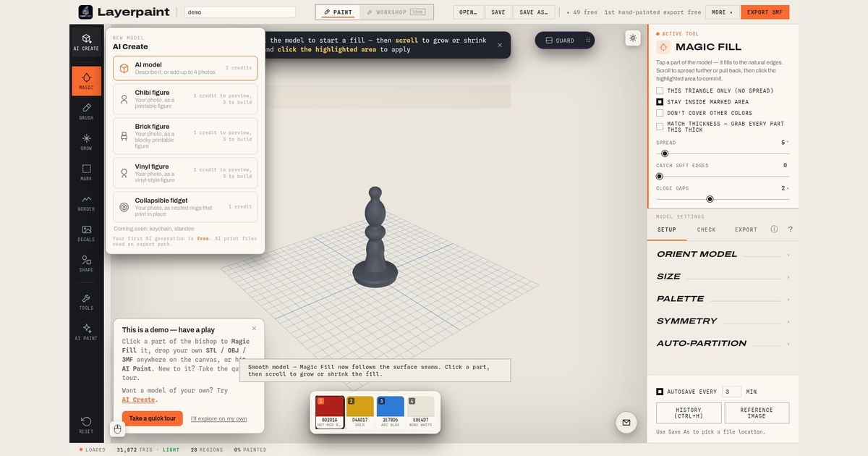Enable Don't Cover Other Colors
The width and height of the screenshot is (868, 456).
(x=660, y=113)
